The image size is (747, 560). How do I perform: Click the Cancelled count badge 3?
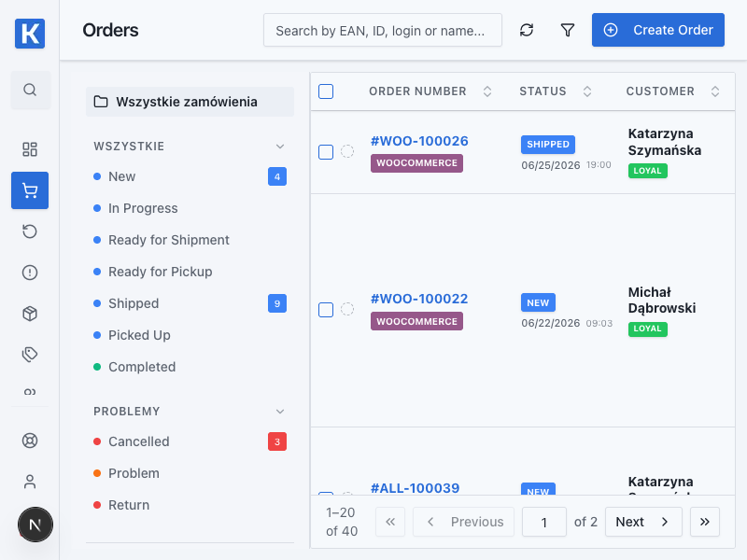(277, 441)
